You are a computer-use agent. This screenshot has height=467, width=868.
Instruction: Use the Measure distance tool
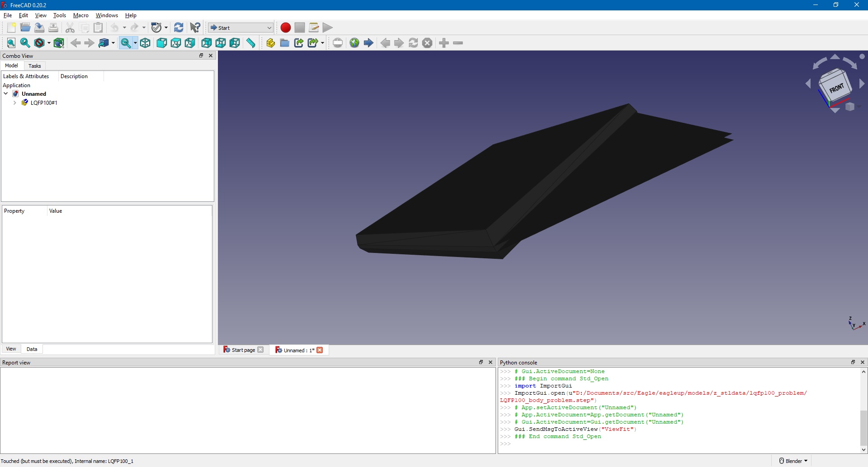tap(250, 43)
